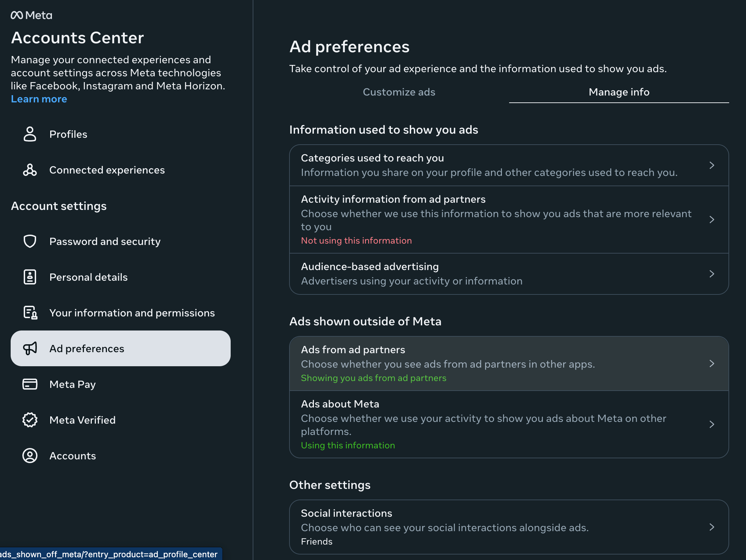Open the Ads about Meta setting
The height and width of the screenshot is (560, 746).
(509, 424)
